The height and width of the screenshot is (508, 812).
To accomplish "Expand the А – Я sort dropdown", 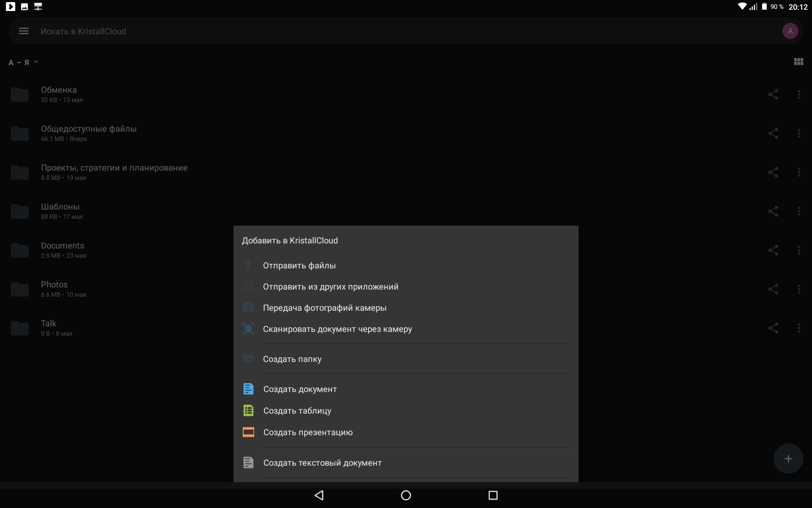I will [23, 62].
